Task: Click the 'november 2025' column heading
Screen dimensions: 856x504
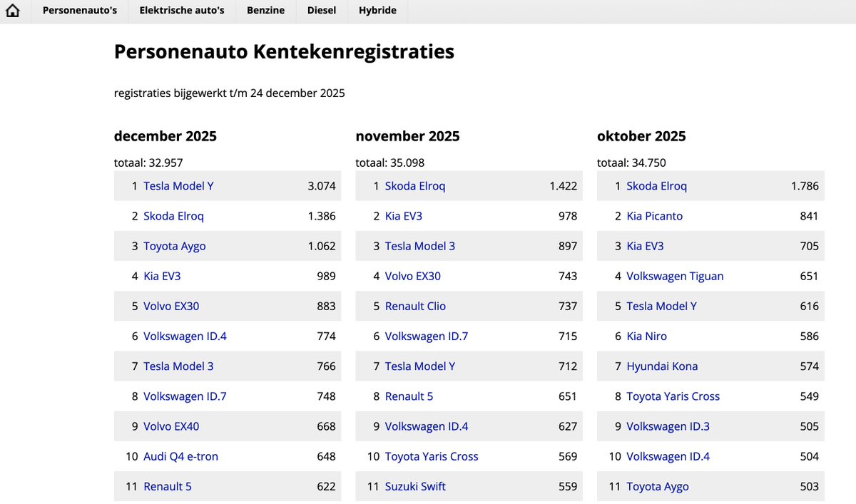Action: pos(408,136)
